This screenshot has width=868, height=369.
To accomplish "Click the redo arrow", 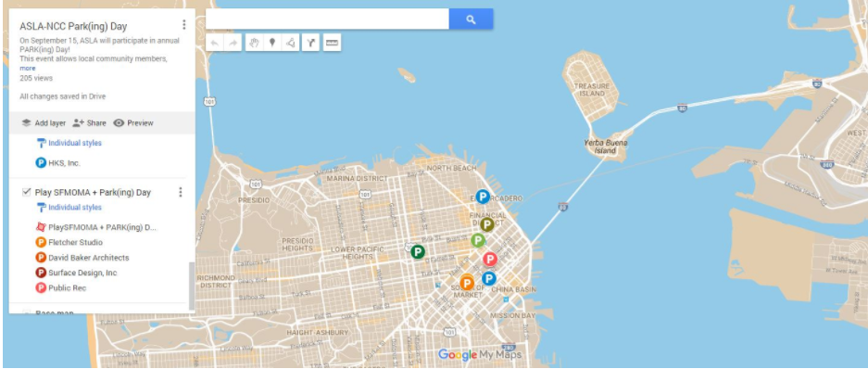I will tap(233, 43).
